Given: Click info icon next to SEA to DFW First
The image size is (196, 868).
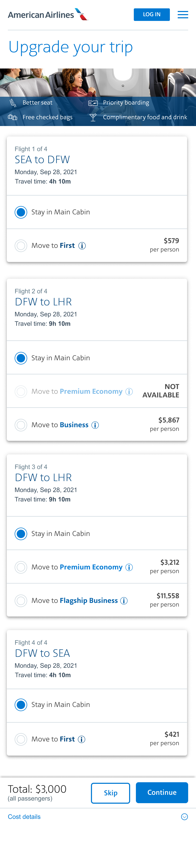Looking at the screenshot, I should pos(82,246).
